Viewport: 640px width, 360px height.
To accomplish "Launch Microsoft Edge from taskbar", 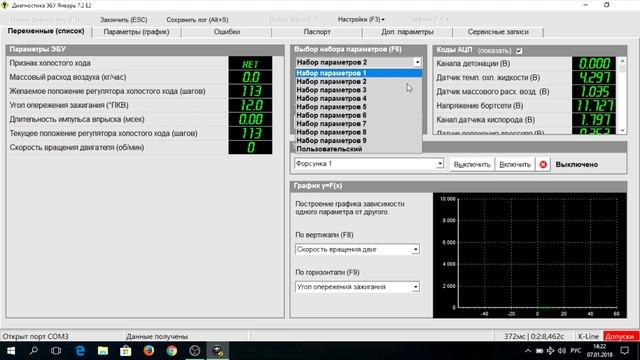I will click(x=80, y=351).
